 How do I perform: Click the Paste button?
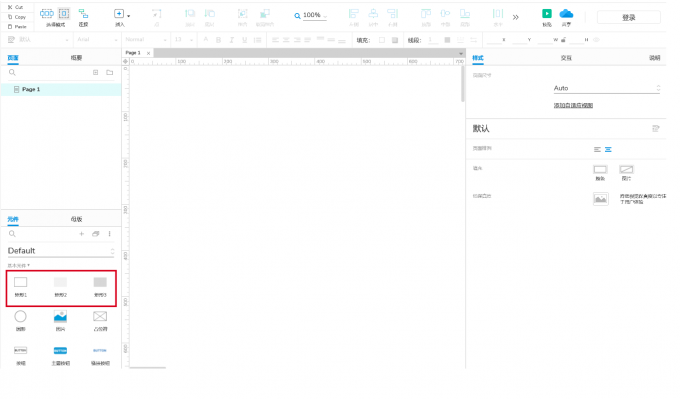17,26
